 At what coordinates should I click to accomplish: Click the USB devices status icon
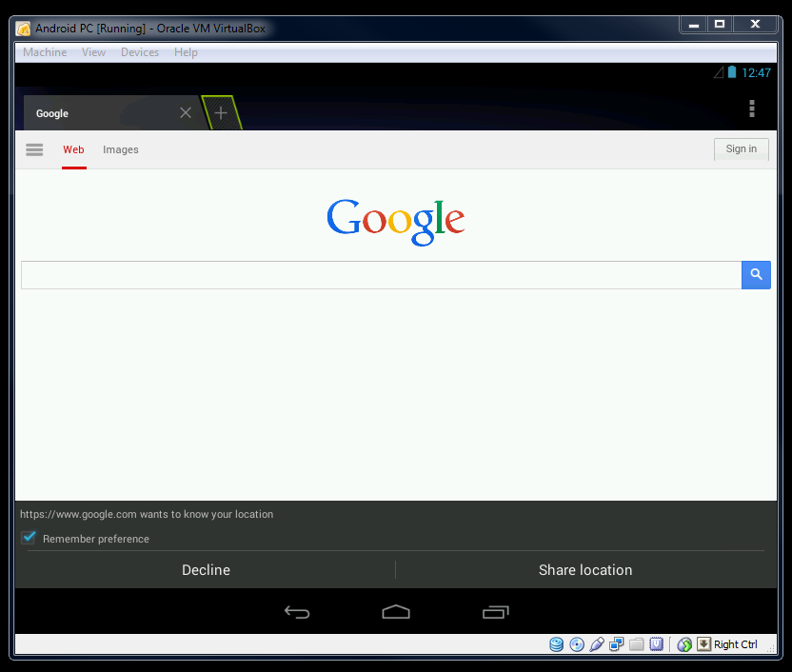point(597,644)
